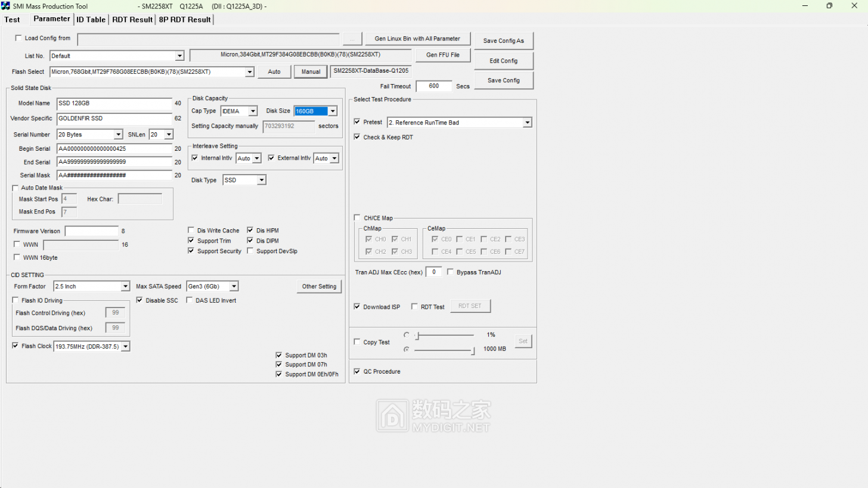
Task: Toggle the Download ISP checkbox
Action: point(357,307)
